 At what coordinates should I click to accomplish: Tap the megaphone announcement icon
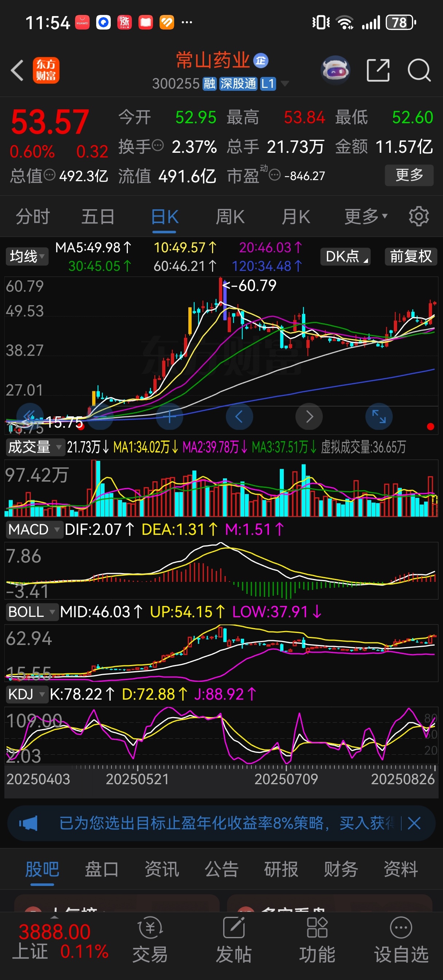pyautogui.click(x=28, y=824)
